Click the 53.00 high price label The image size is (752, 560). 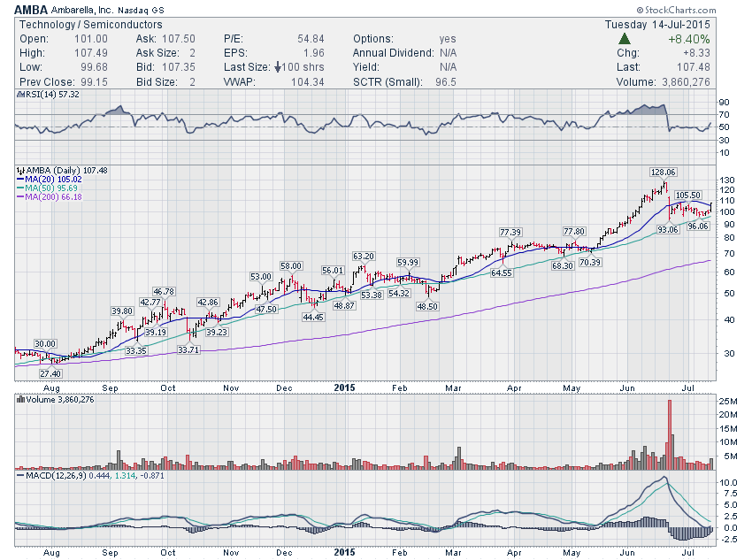pos(261,277)
